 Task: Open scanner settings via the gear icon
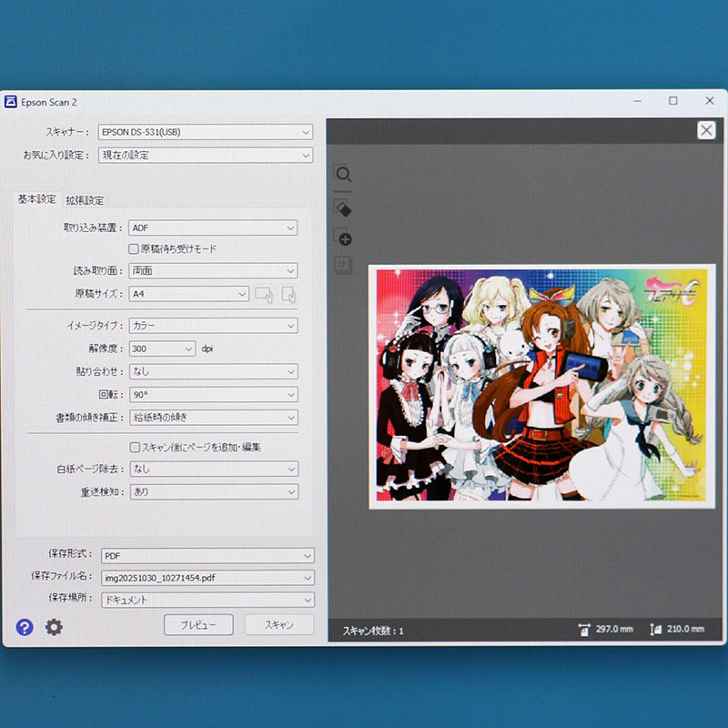pos(52,627)
